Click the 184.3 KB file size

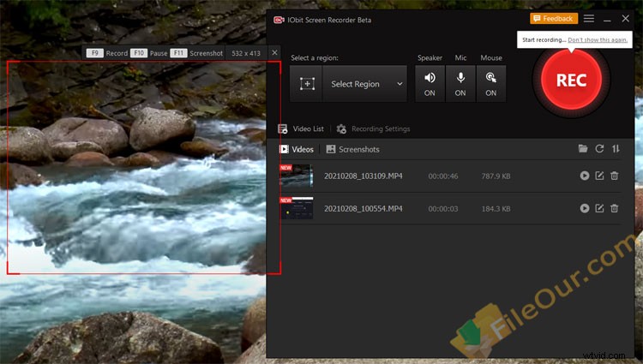[x=496, y=209]
